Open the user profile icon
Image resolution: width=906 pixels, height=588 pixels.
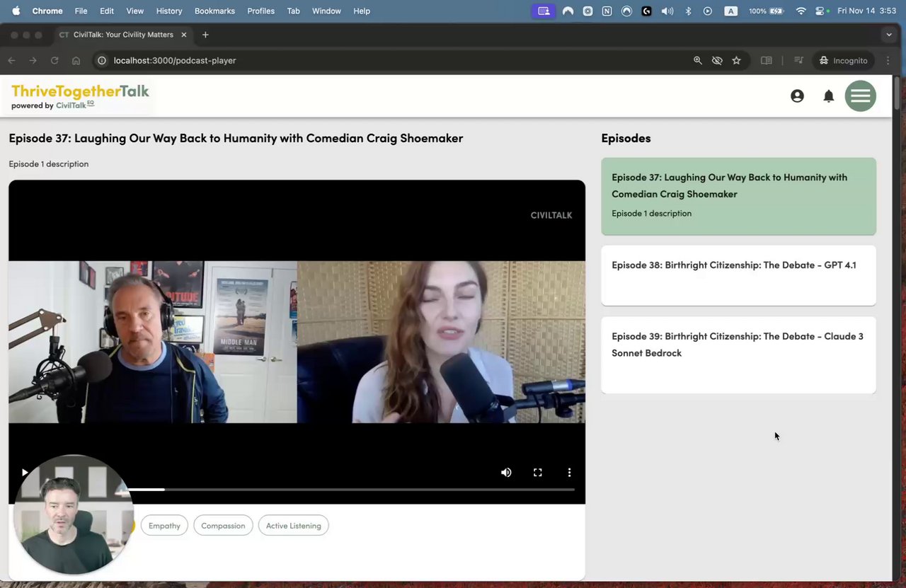coord(797,96)
